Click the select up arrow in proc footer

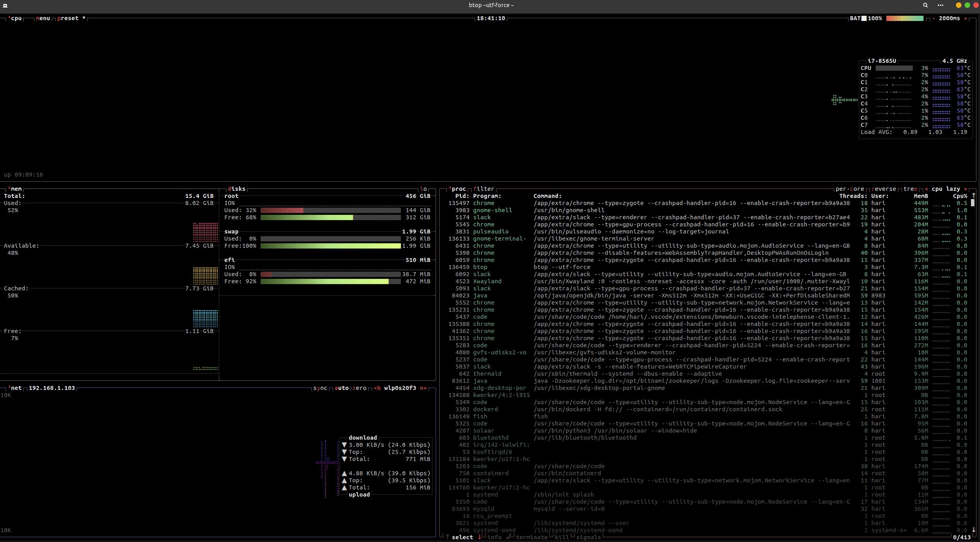[x=448, y=537]
